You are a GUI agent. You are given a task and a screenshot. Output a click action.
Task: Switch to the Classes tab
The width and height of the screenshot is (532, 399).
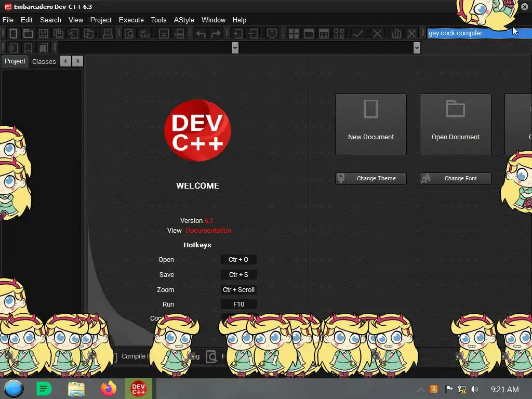click(44, 61)
